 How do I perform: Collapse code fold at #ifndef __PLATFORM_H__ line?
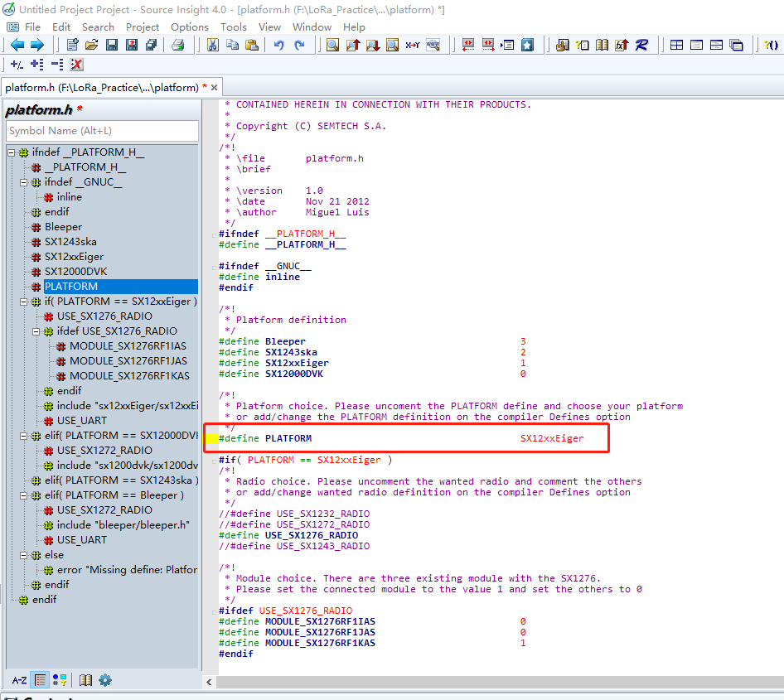point(214,235)
